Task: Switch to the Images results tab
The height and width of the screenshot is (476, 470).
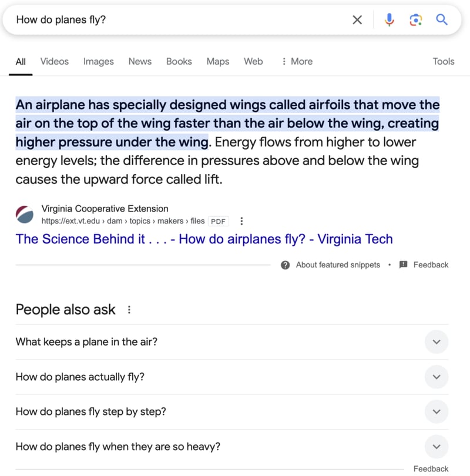Action: pos(98,61)
